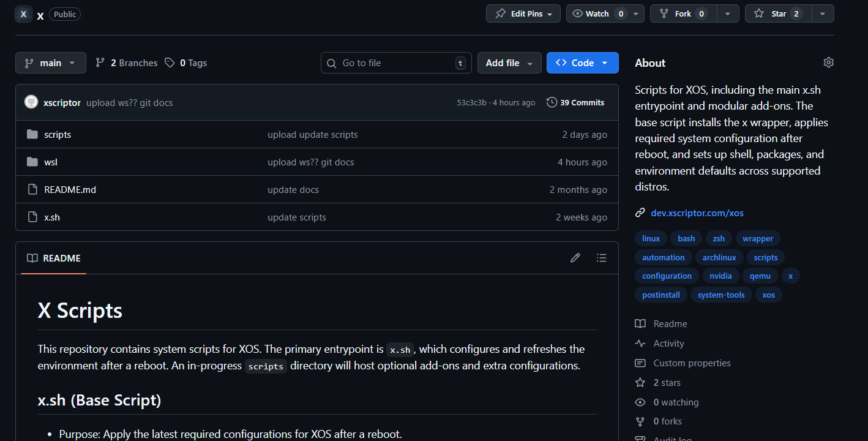Open the README outline list icon
Viewport: 868px width, 441px height.
(601, 258)
